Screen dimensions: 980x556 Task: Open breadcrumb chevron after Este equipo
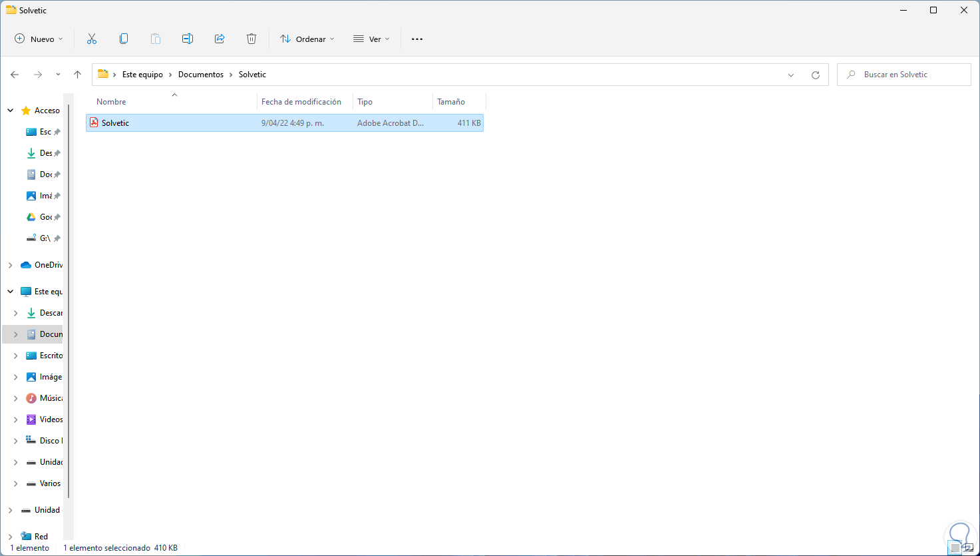click(x=171, y=75)
